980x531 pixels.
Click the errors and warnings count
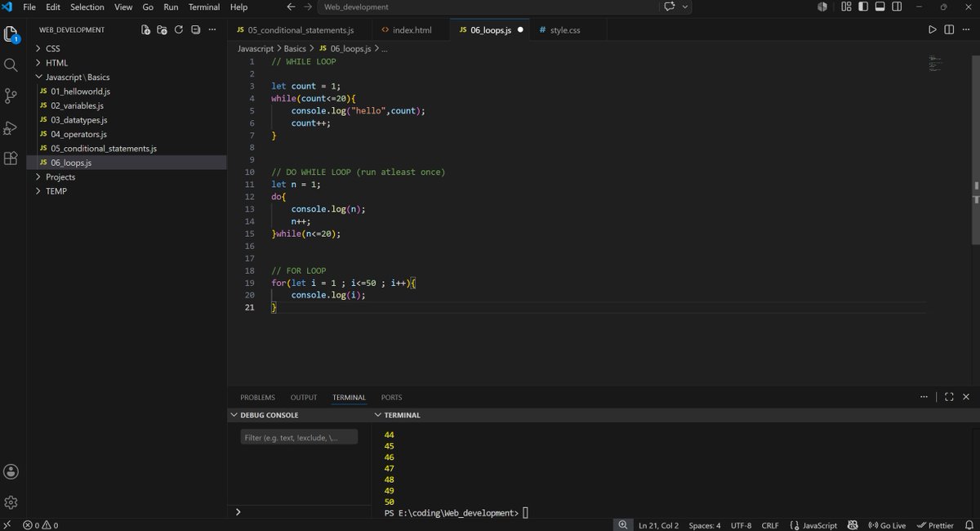(x=41, y=525)
